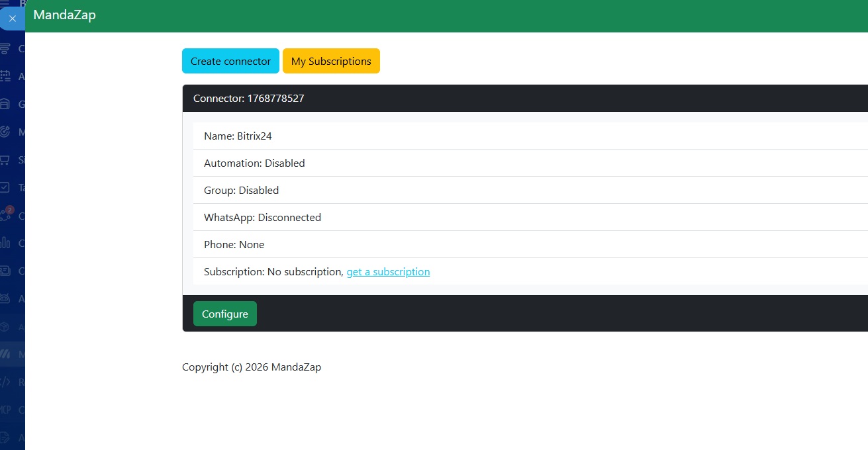Image resolution: width=868 pixels, height=450 pixels.
Task: Open the code brackets icon in the sidebar
Action: coord(5,382)
